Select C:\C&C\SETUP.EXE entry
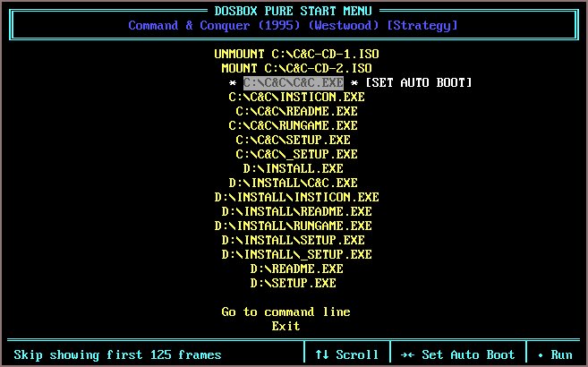 pyautogui.click(x=293, y=140)
